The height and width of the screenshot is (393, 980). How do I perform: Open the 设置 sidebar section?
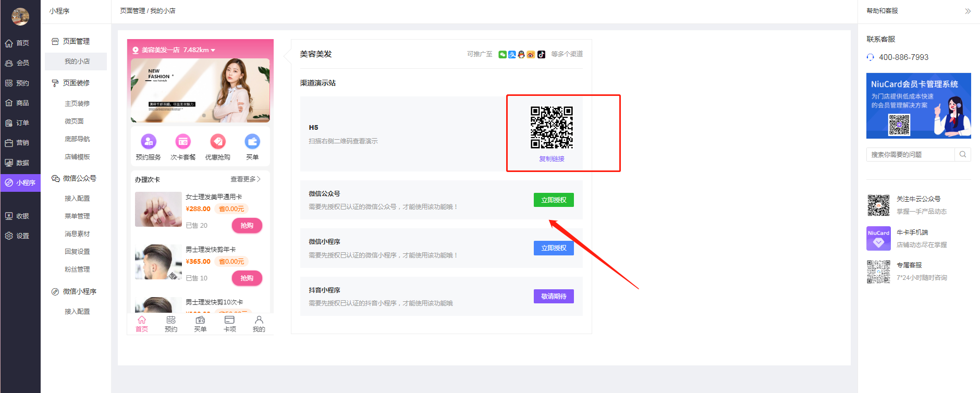tap(20, 236)
